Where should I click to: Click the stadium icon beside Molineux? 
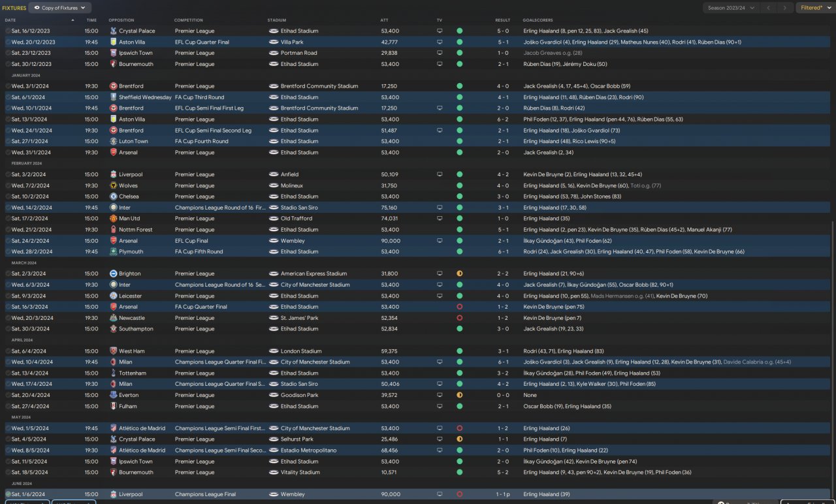274,185
